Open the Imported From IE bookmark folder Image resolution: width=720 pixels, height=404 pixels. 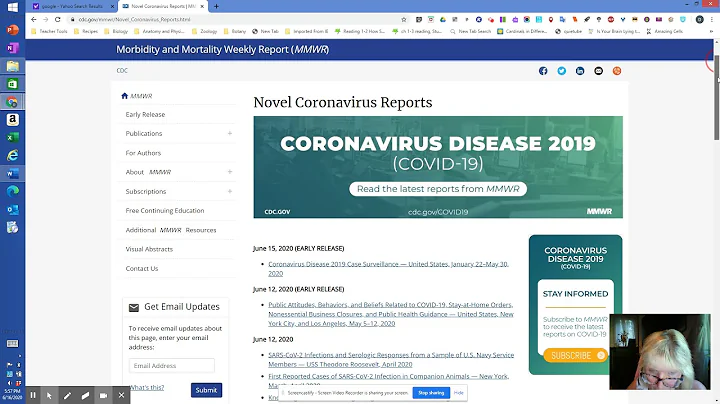(306, 31)
